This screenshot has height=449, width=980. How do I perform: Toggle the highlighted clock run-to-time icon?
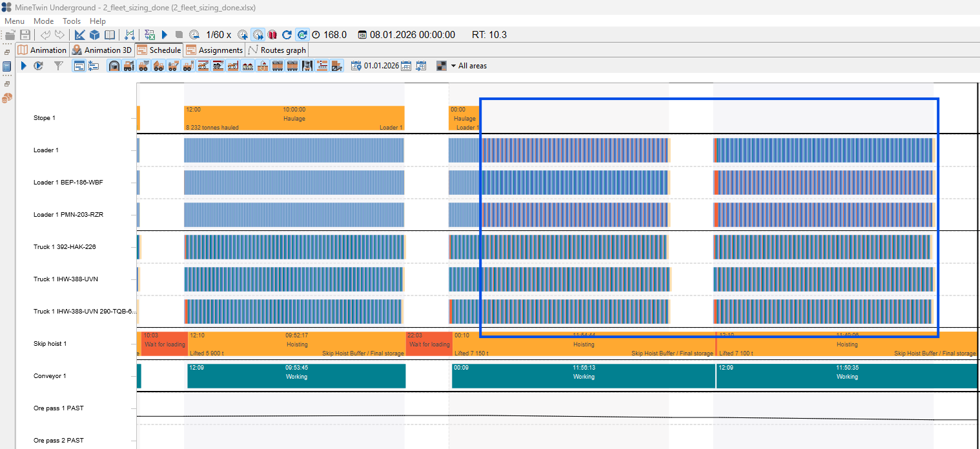[258, 35]
